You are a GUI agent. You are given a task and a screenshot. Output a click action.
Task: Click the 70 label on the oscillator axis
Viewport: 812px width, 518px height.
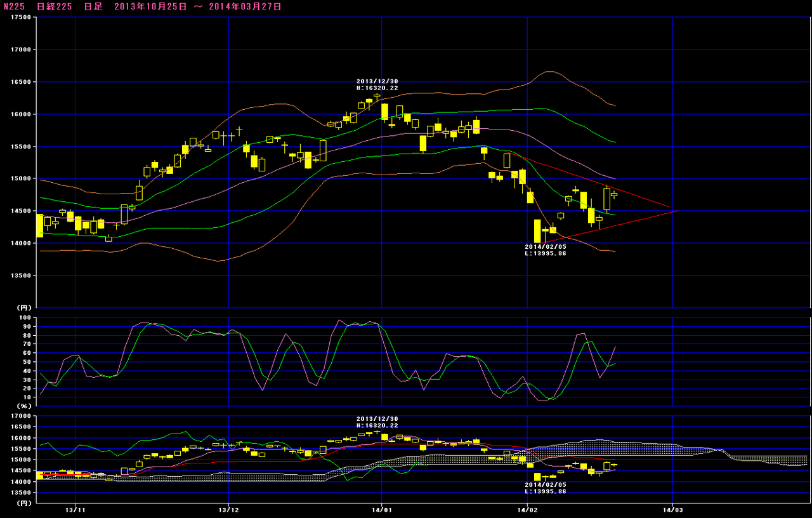click(27, 344)
